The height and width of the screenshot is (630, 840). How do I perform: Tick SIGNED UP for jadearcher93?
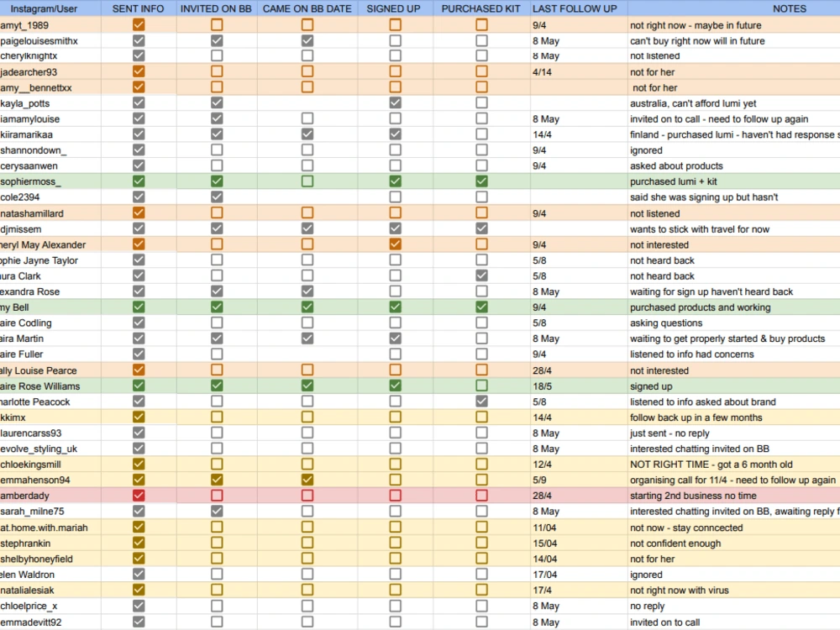tap(396, 71)
